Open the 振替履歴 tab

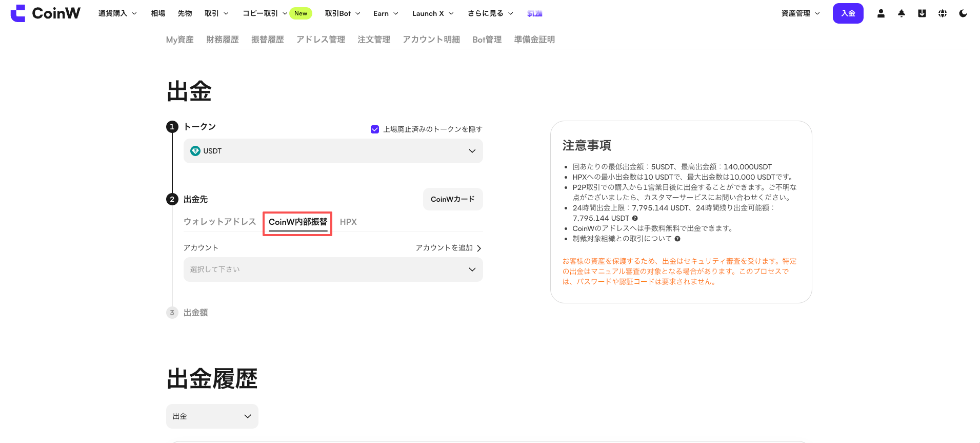click(x=268, y=40)
